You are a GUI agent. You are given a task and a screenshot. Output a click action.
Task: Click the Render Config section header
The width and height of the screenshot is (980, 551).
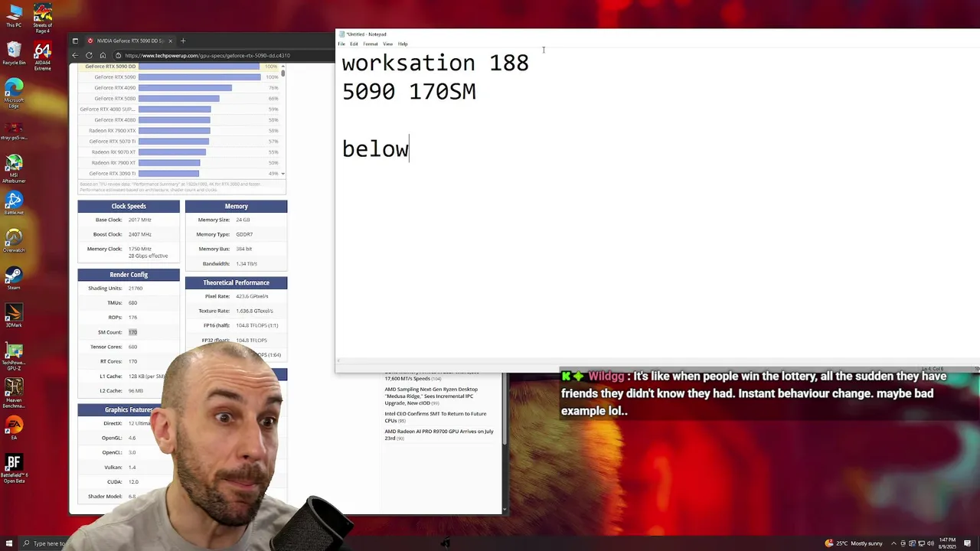pos(129,275)
